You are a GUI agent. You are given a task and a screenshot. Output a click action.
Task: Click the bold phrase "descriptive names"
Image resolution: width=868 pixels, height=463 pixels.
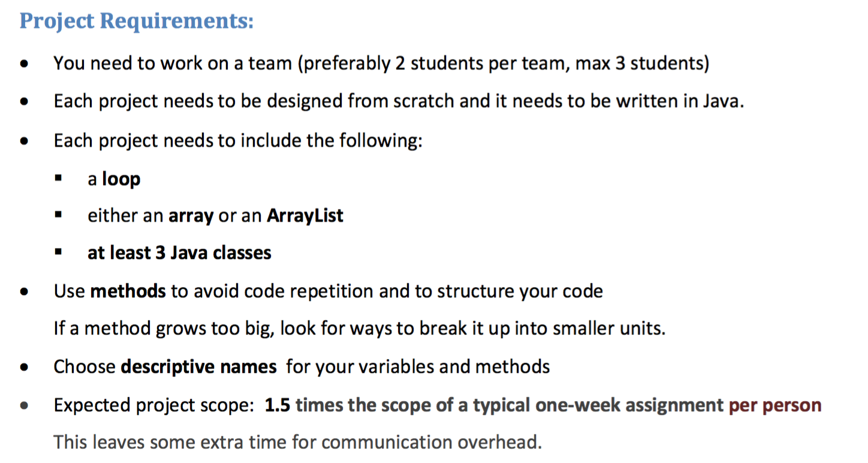coord(198,366)
